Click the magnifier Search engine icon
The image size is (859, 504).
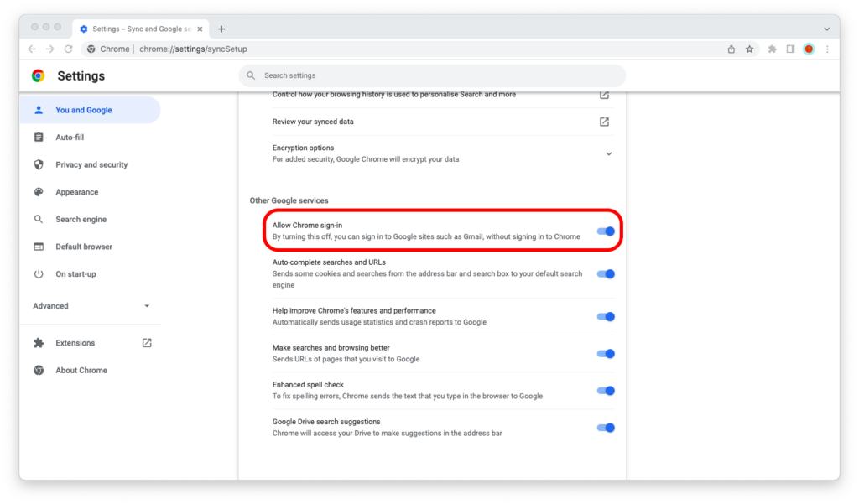pyautogui.click(x=39, y=220)
